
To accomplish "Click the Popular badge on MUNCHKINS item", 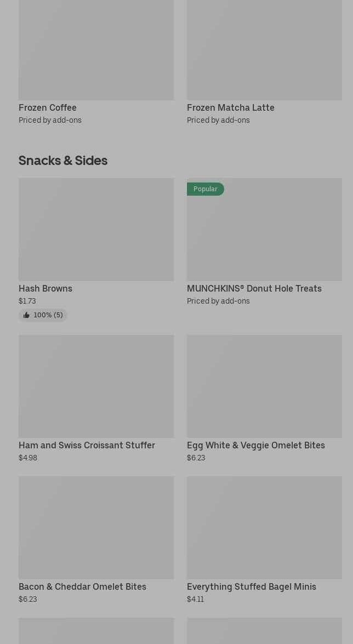I will (x=206, y=189).
